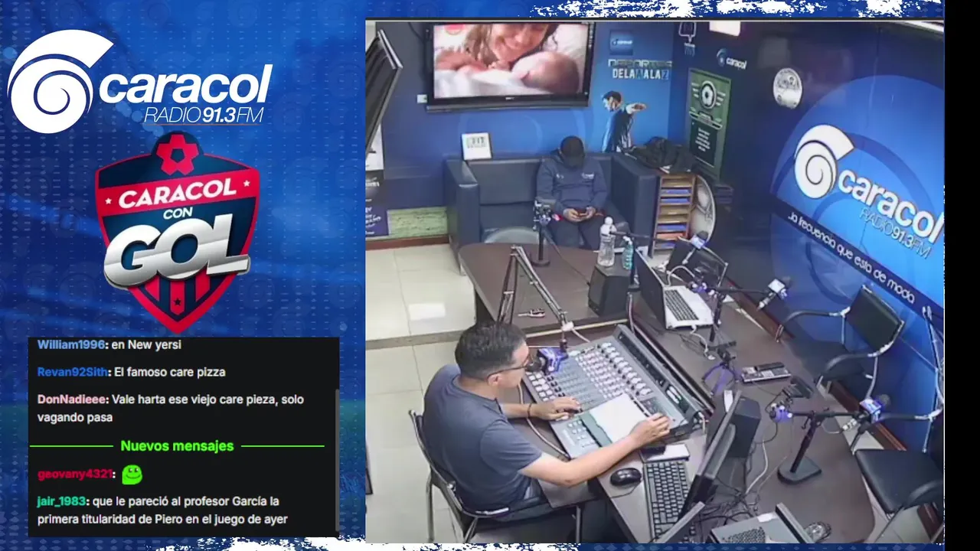Click the Caracol con Gol shield logo
The height and width of the screenshot is (551, 980).
point(177,232)
